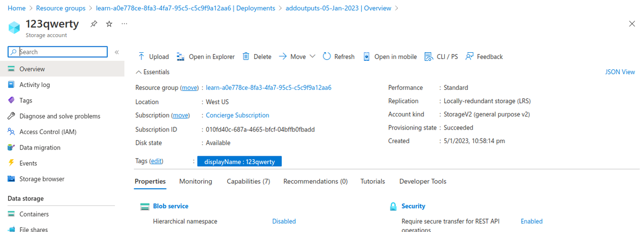
Task: Open addoutputs-05-Jan-2023 Overview breadcrumb
Action: tap(338, 8)
